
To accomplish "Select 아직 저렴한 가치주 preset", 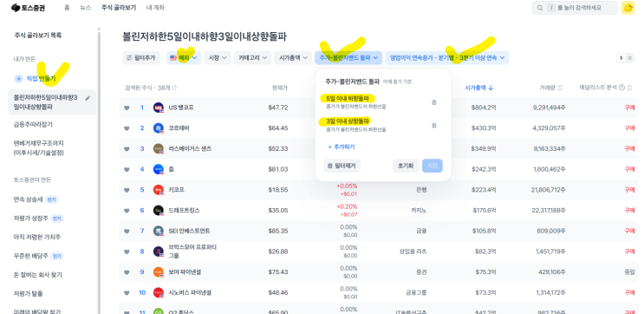I will (38, 238).
